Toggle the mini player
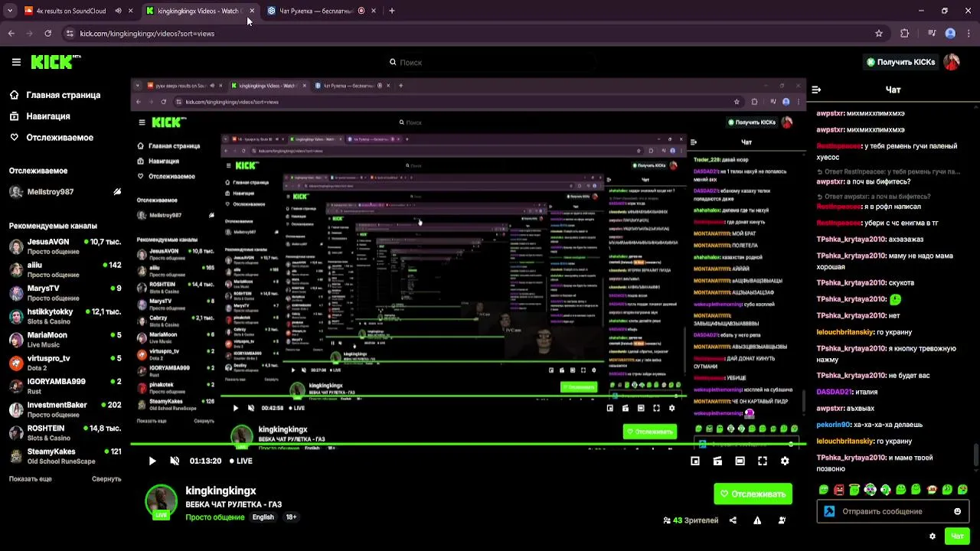The width and height of the screenshot is (980, 551). point(694,461)
